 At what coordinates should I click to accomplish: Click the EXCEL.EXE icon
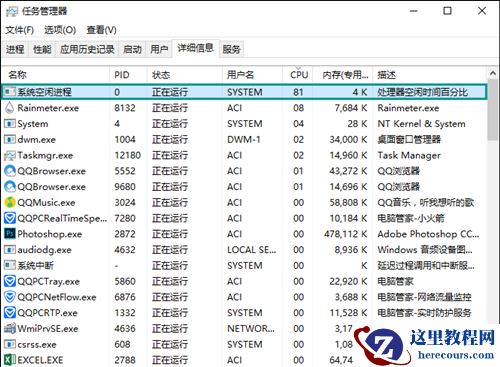click(10, 360)
